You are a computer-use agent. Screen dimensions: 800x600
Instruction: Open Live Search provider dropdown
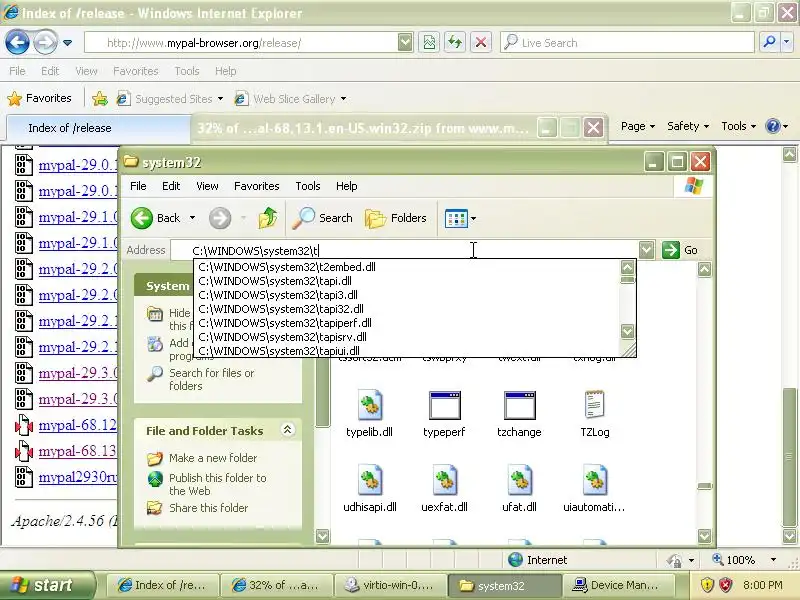(786, 42)
